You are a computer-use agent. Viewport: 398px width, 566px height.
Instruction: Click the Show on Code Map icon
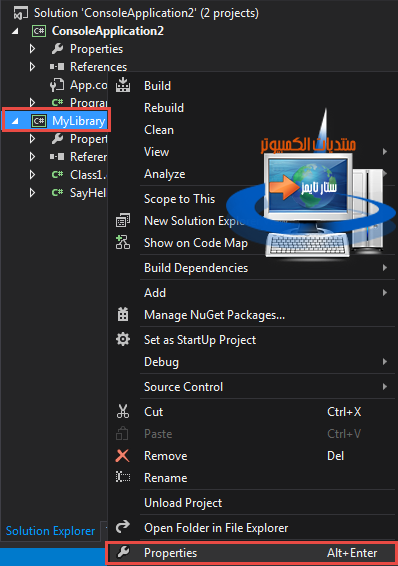(x=123, y=242)
